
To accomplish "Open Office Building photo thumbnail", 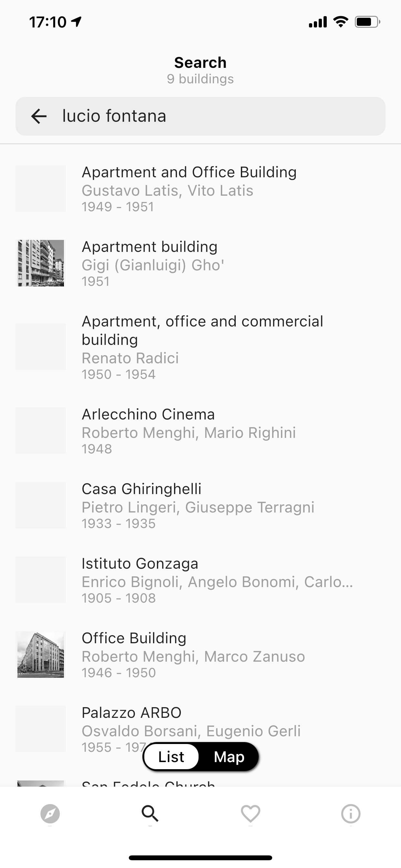I will [x=41, y=654].
